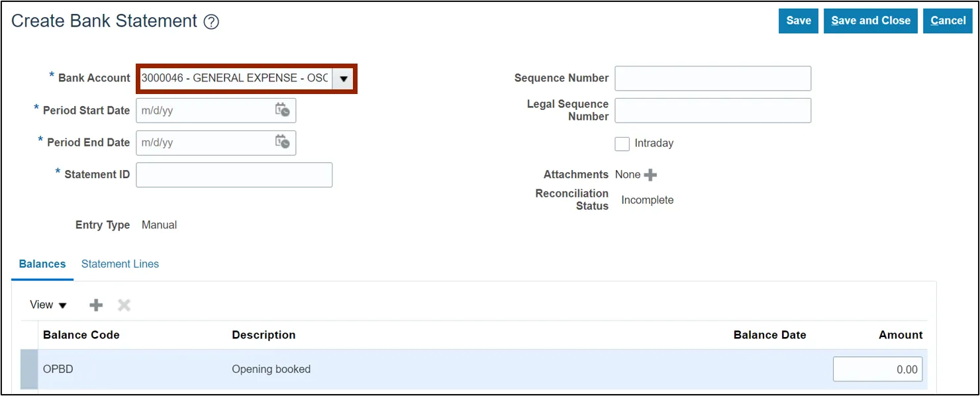Enable the Intraday checkbox
The width and height of the screenshot is (980, 396).
pos(622,143)
